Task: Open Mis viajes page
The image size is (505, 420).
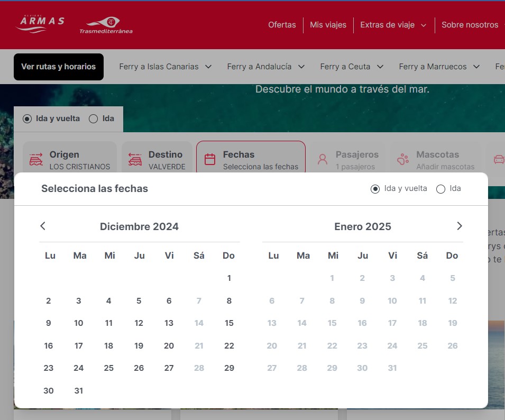Action: 328,25
